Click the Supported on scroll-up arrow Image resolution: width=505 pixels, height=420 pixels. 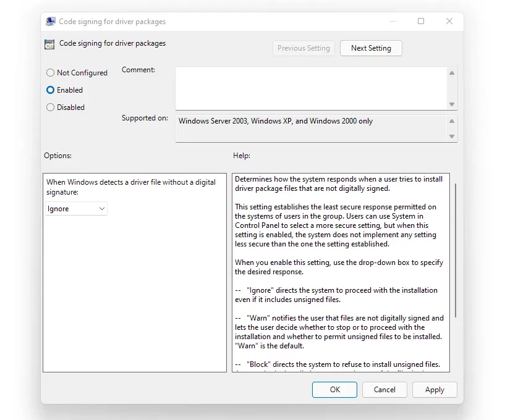click(x=452, y=121)
